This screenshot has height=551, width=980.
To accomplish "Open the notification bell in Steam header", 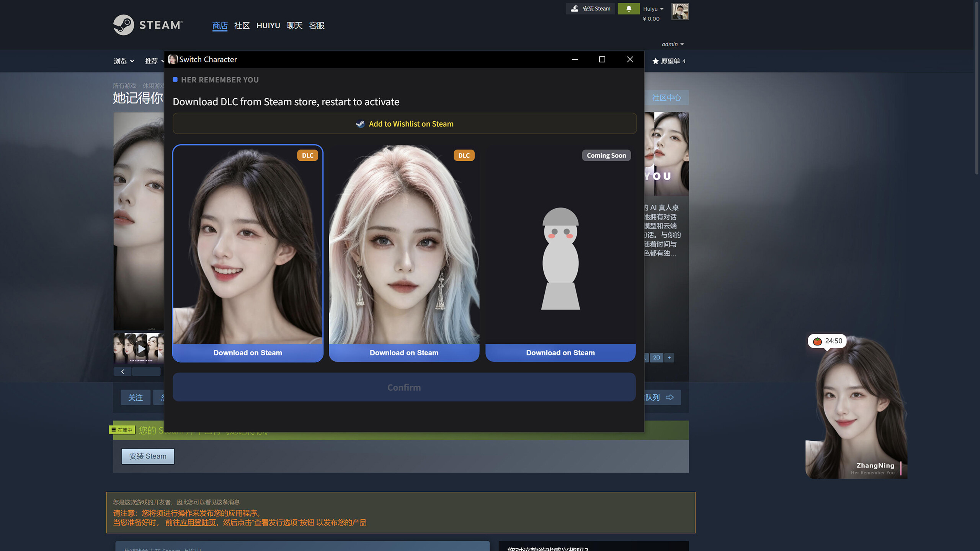I will [x=629, y=8].
